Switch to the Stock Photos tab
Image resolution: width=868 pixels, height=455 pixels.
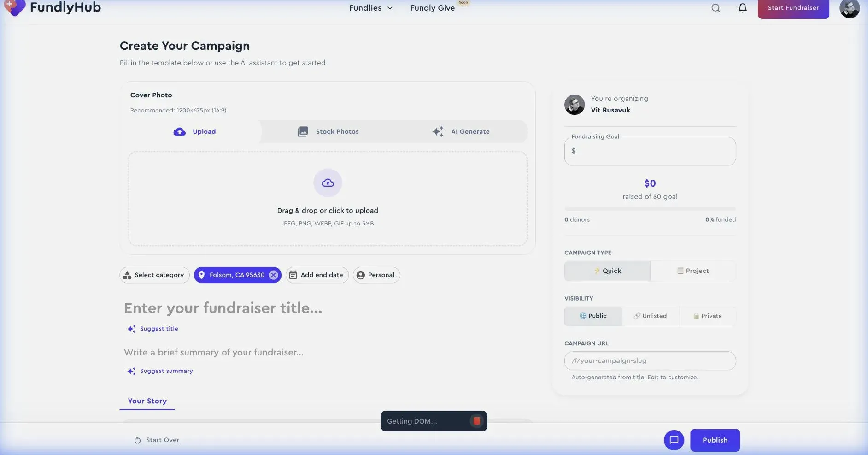(x=328, y=131)
